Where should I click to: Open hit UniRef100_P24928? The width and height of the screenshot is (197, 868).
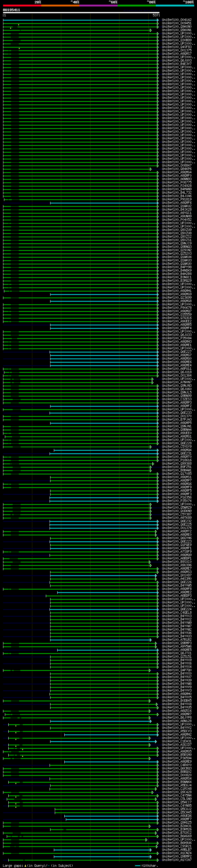click(177, 186)
